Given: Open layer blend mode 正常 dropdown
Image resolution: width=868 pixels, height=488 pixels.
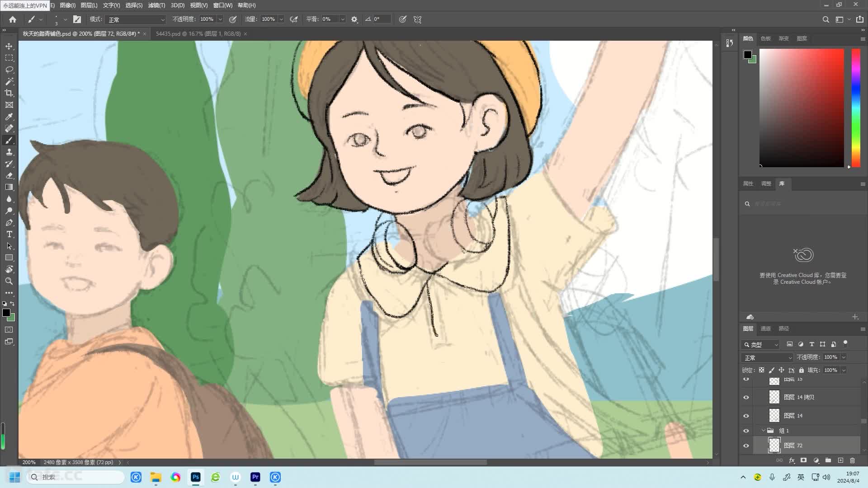Looking at the screenshot, I should click(x=767, y=357).
